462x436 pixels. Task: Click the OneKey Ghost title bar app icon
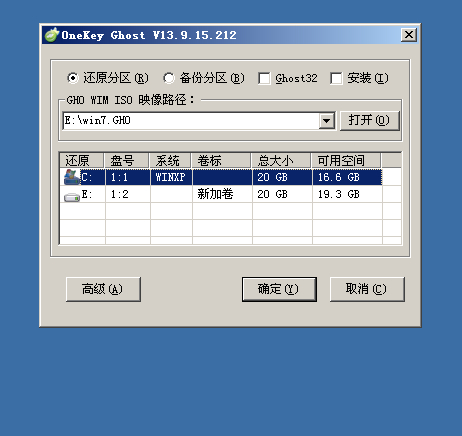[x=52, y=35]
